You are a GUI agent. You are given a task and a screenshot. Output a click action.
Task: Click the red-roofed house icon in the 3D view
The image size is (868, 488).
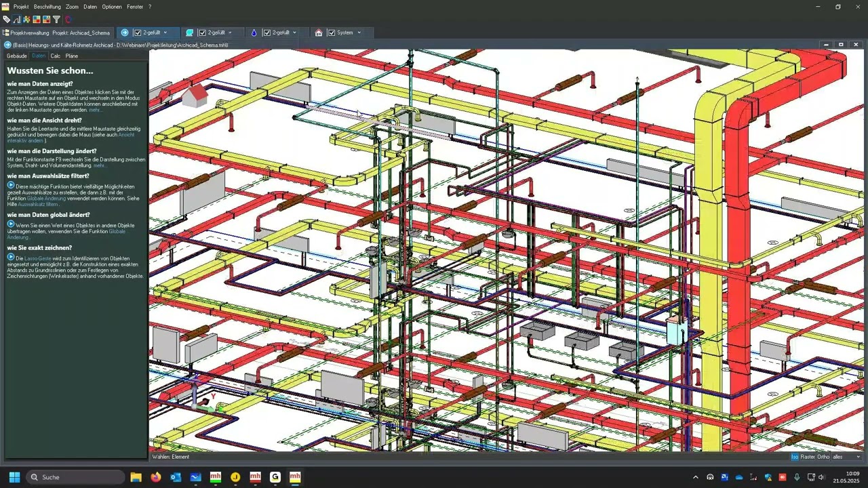(x=195, y=96)
